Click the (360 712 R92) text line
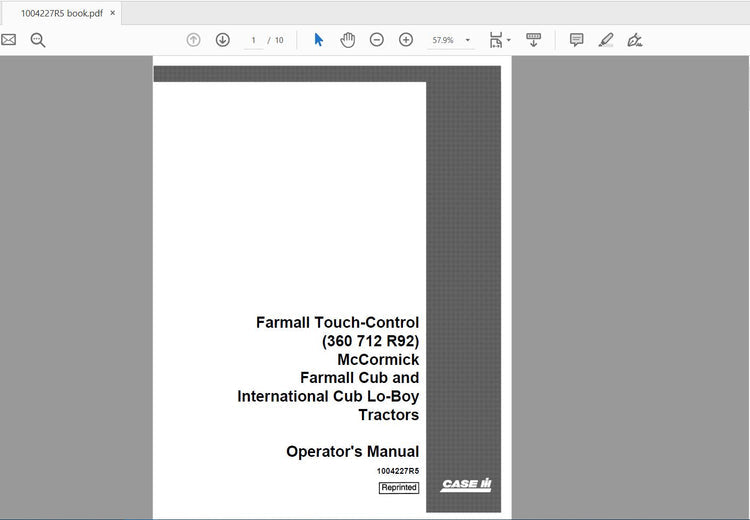750x520 pixels. click(x=371, y=341)
